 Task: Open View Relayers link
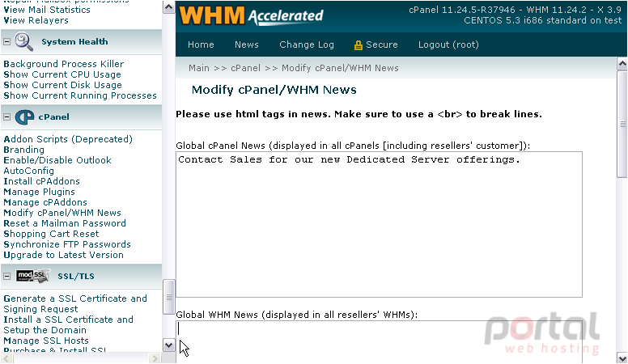36,20
